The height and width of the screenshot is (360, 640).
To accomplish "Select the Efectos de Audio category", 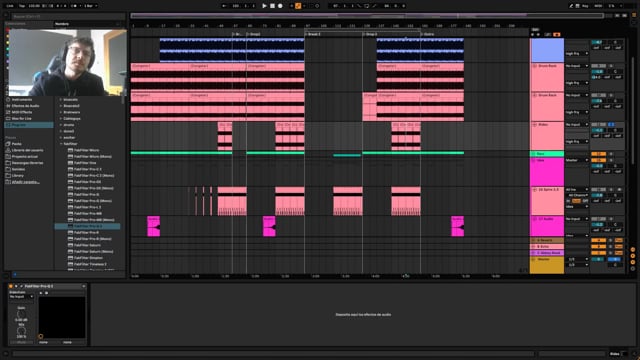I will [25, 106].
